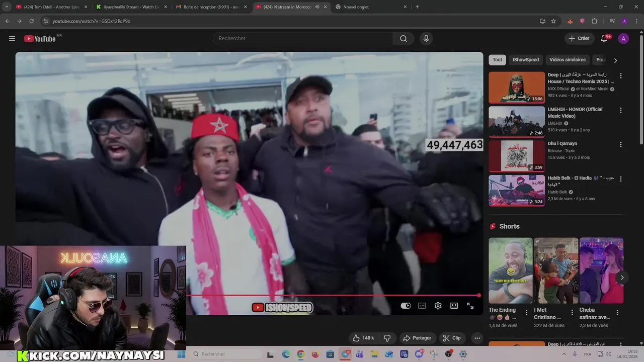
Task: Toggle the taskbar microphone icon
Action: pos(575,354)
